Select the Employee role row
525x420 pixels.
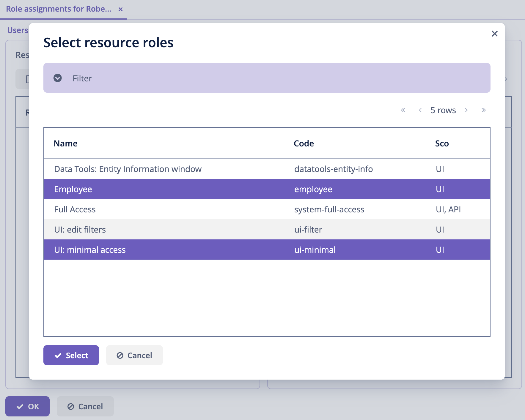(267, 189)
